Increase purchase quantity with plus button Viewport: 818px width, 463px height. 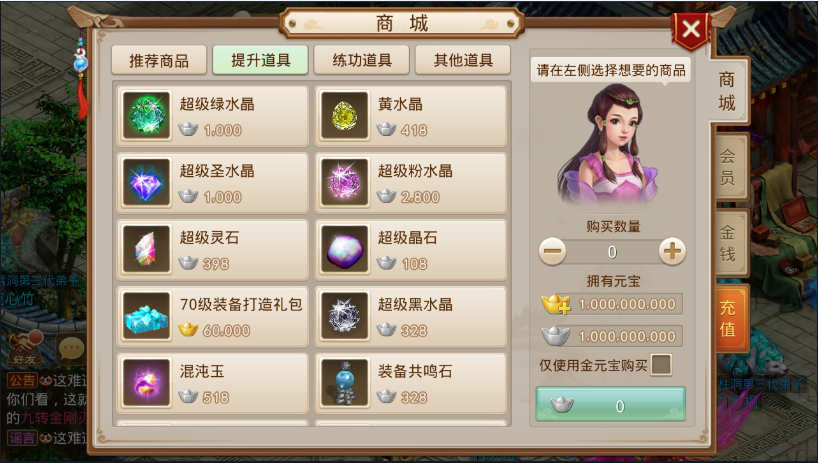pos(672,252)
